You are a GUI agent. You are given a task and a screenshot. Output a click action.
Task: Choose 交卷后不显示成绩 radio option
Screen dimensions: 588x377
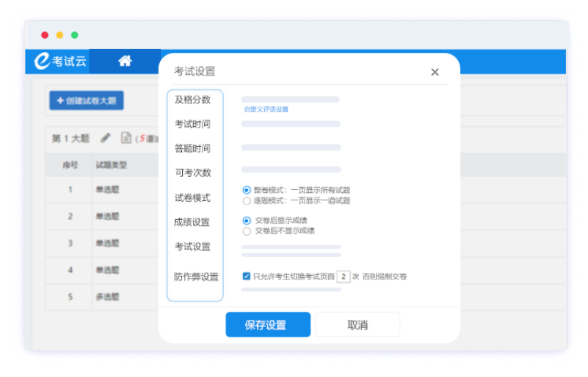tap(247, 230)
